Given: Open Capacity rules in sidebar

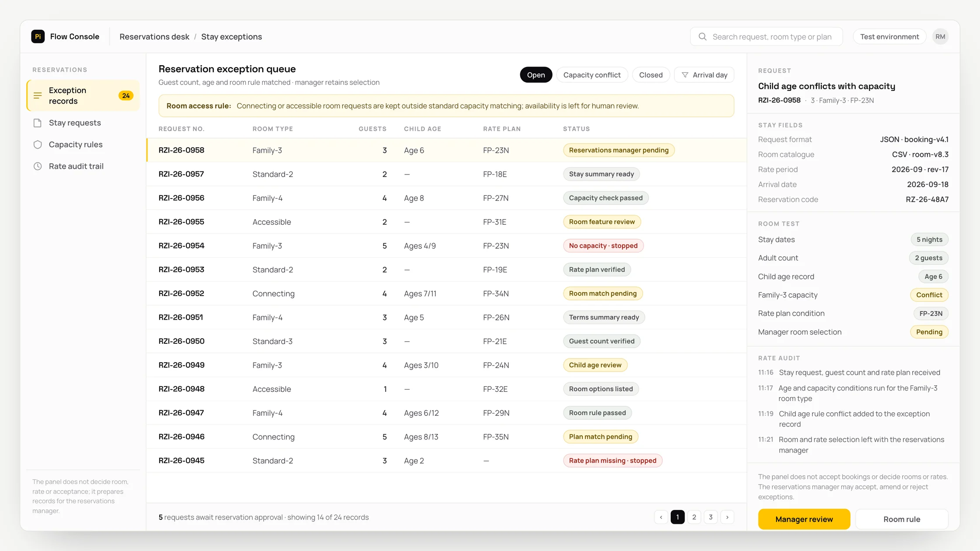Looking at the screenshot, I should [x=83, y=145].
